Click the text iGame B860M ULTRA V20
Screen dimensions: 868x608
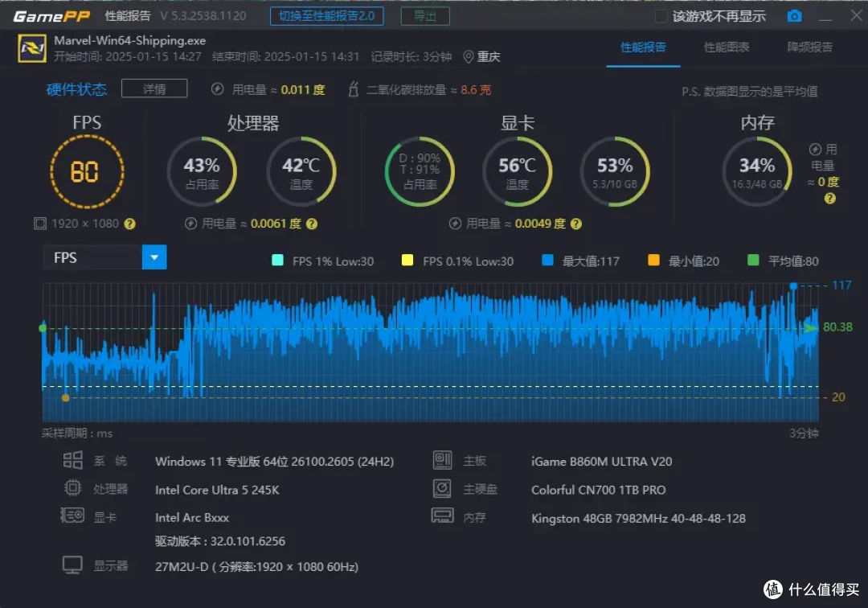pyautogui.click(x=602, y=462)
